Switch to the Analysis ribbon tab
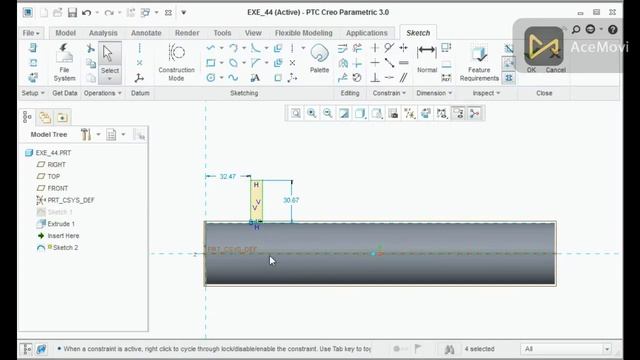 [103, 33]
